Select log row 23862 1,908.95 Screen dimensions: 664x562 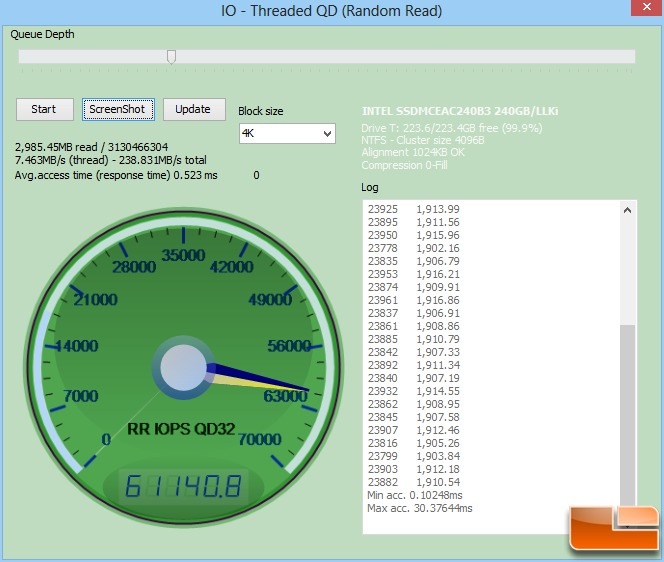[413, 404]
